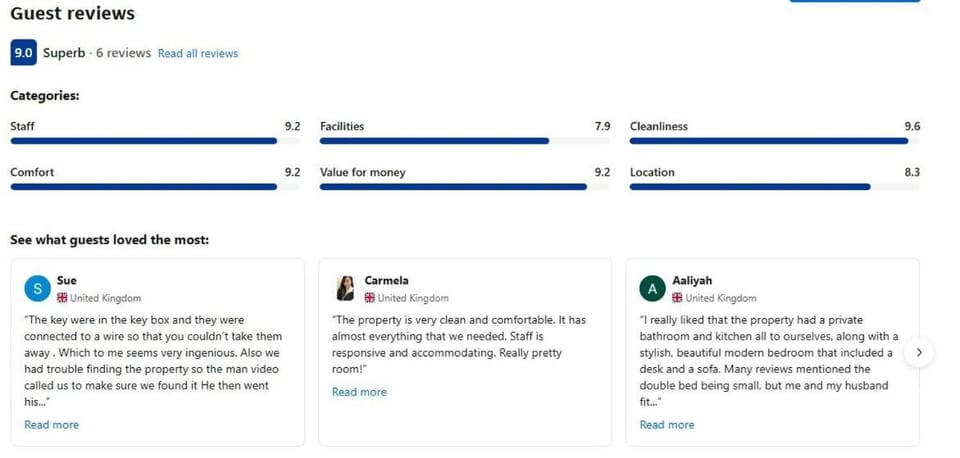Click the UK flag under Sue's name
This screenshot has width=960, height=458.
coord(62,298)
